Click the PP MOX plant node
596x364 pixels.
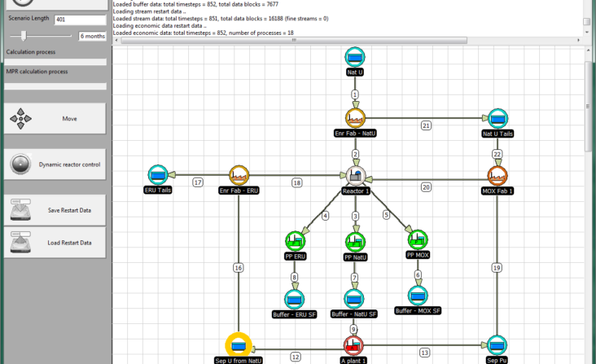click(418, 239)
